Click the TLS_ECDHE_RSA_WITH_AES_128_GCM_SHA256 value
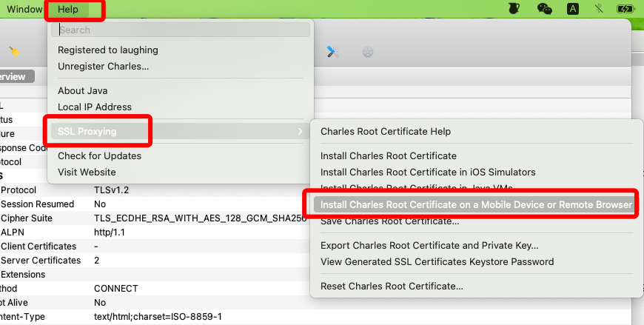This screenshot has width=644, height=325. [x=201, y=218]
